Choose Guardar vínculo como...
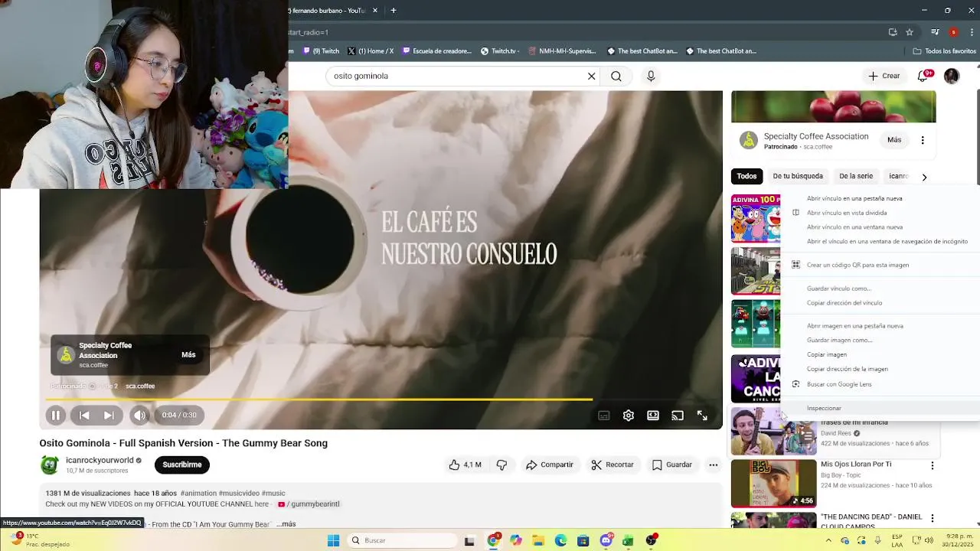This screenshot has width=980, height=551. 880,289
